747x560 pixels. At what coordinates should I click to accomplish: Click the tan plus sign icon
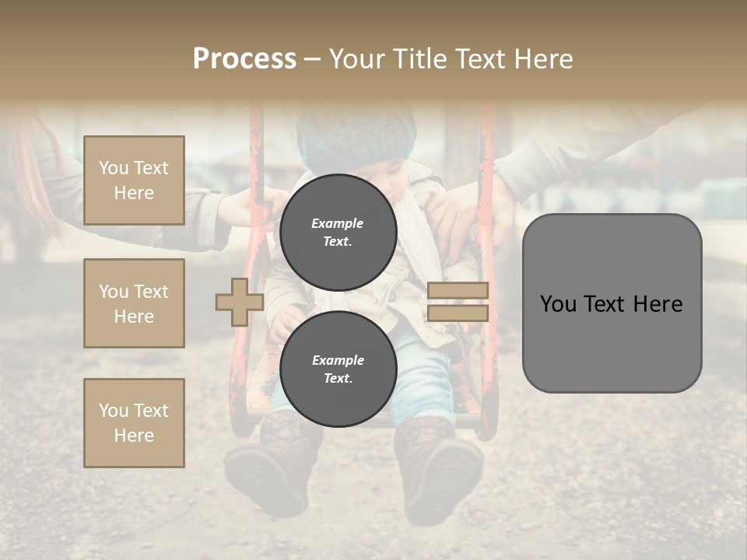(240, 302)
